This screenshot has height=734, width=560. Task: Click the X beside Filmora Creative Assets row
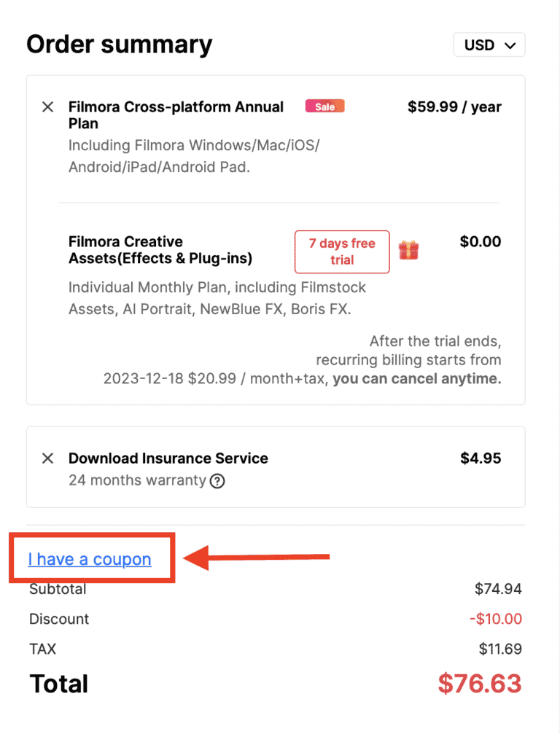pyautogui.click(x=47, y=242)
